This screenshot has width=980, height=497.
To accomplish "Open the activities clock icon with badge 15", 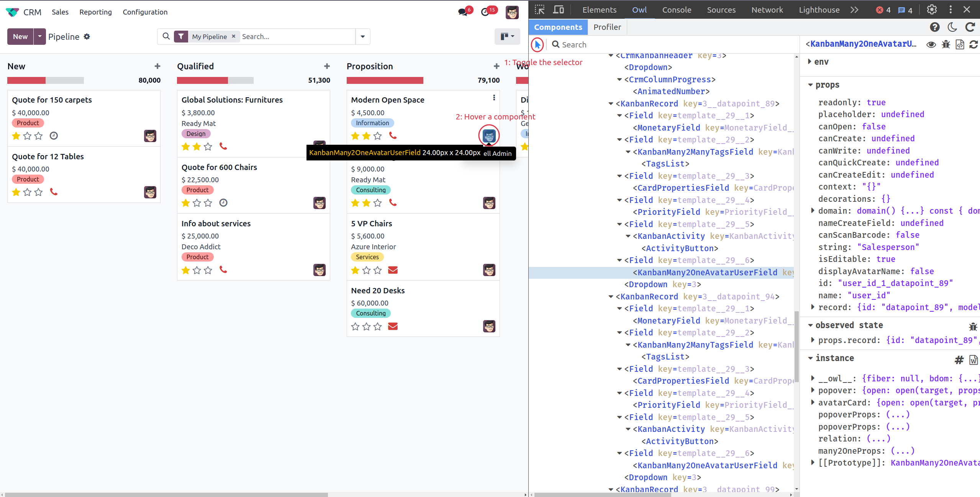I will coord(485,12).
